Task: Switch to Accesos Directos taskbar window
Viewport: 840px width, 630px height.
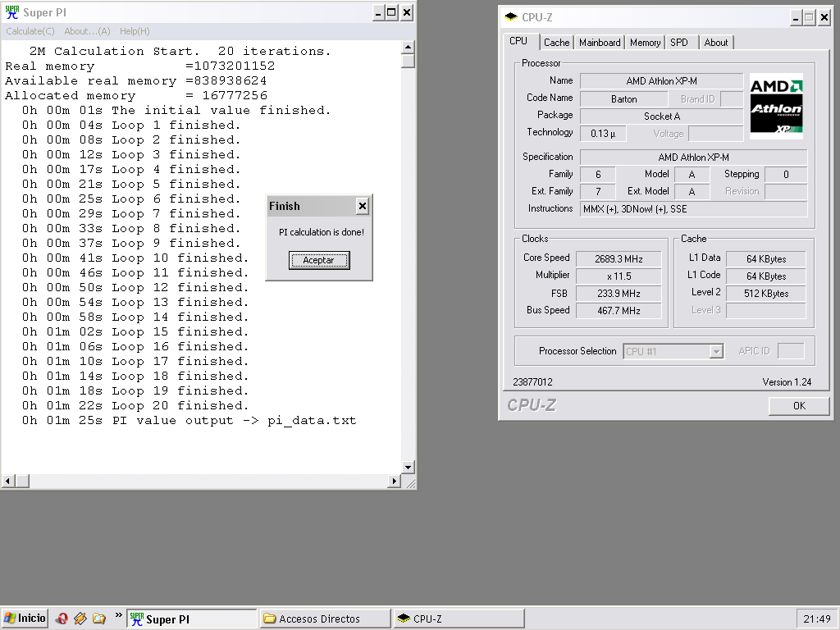Action: pos(324,619)
